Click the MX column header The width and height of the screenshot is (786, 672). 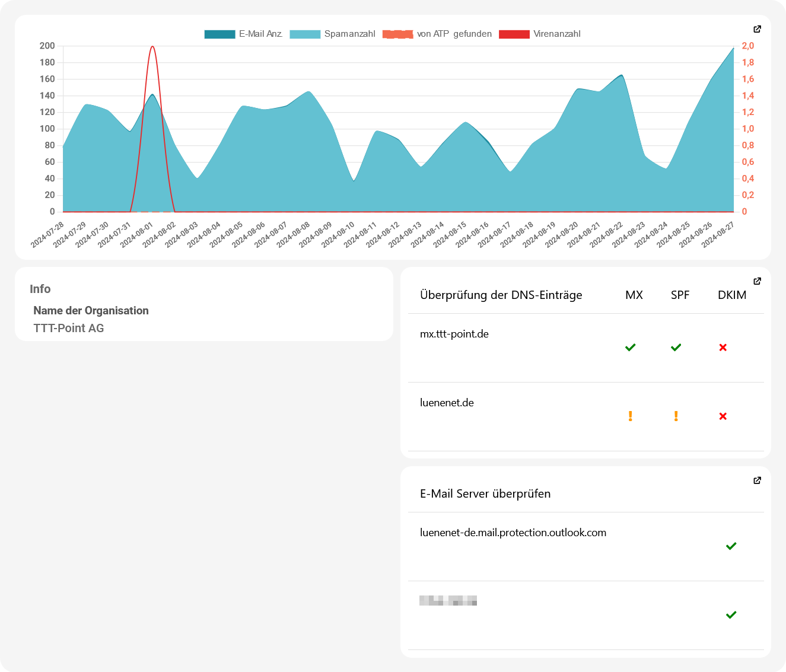(x=634, y=295)
